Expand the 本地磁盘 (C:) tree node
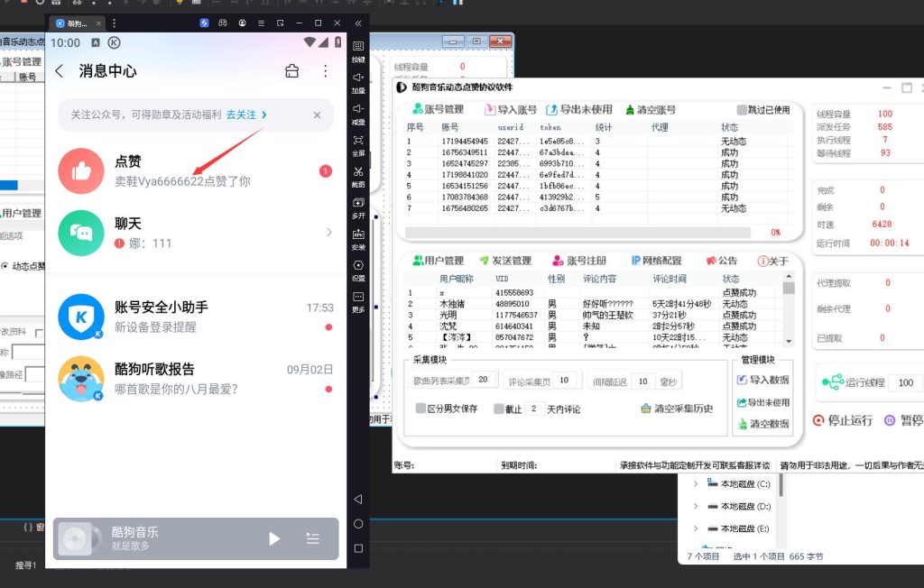 click(x=696, y=484)
